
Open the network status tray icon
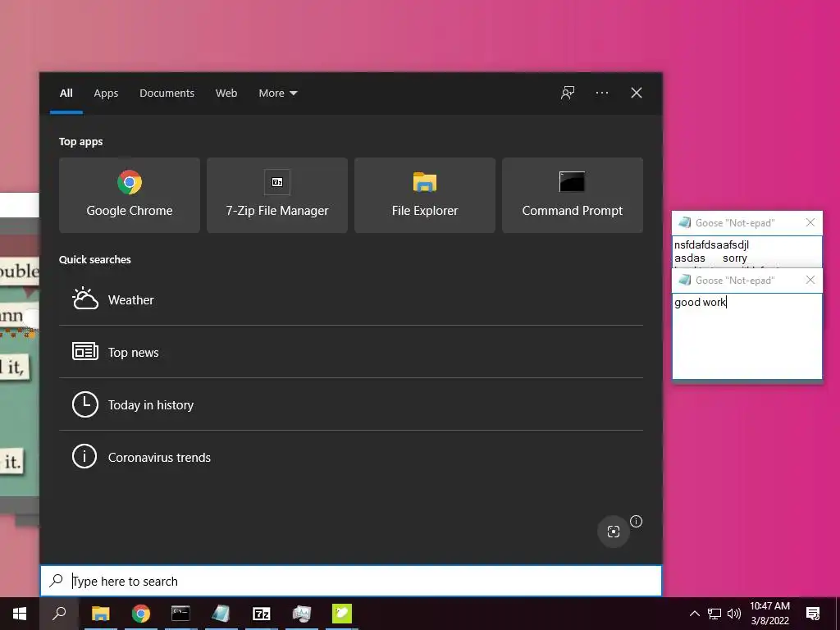point(714,614)
